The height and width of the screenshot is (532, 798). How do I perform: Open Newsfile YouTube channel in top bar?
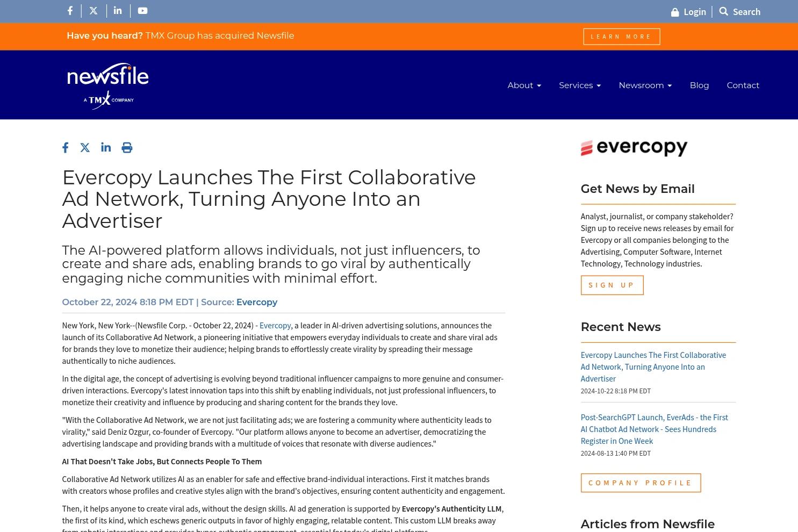coord(142,11)
